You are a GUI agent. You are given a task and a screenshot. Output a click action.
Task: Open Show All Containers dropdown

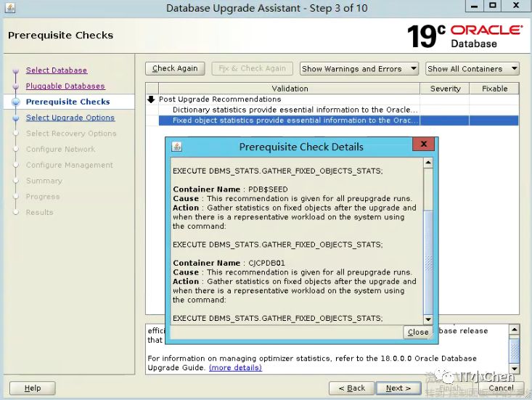coord(472,69)
